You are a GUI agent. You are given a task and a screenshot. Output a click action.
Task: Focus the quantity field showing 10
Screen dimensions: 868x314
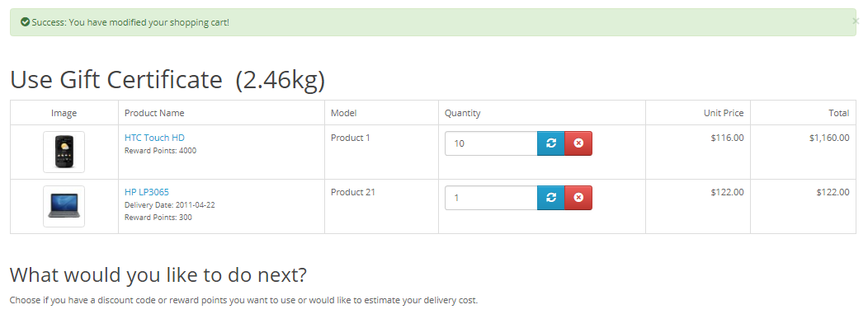pos(491,143)
